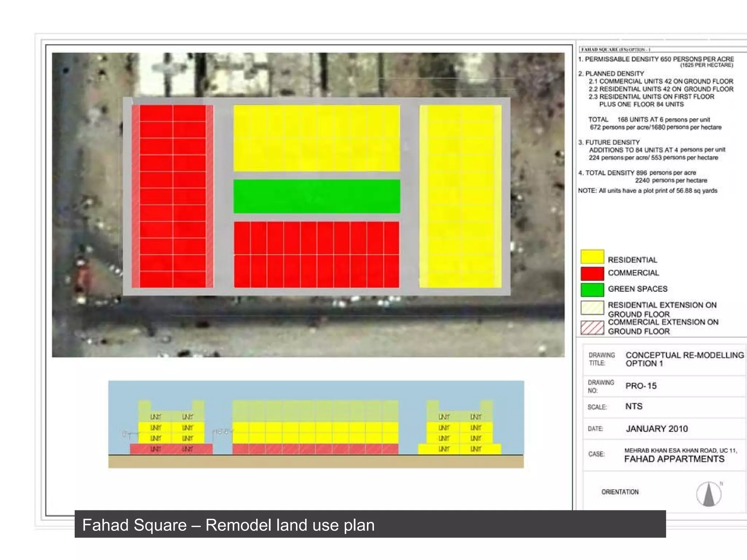The width and height of the screenshot is (747, 560).
Task: Click the hatched commercial extension legend swatch
Action: tap(592, 327)
